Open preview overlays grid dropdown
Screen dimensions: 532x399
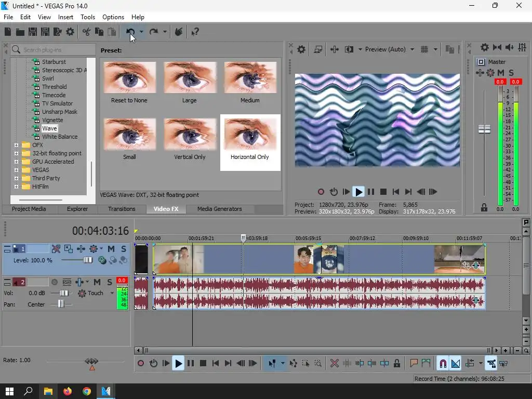pyautogui.click(x=436, y=49)
